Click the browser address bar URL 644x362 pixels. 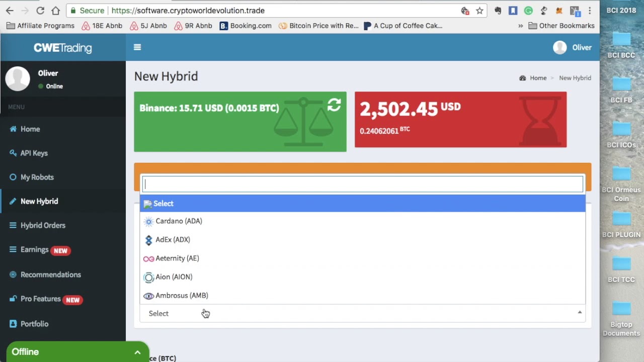[x=188, y=11]
